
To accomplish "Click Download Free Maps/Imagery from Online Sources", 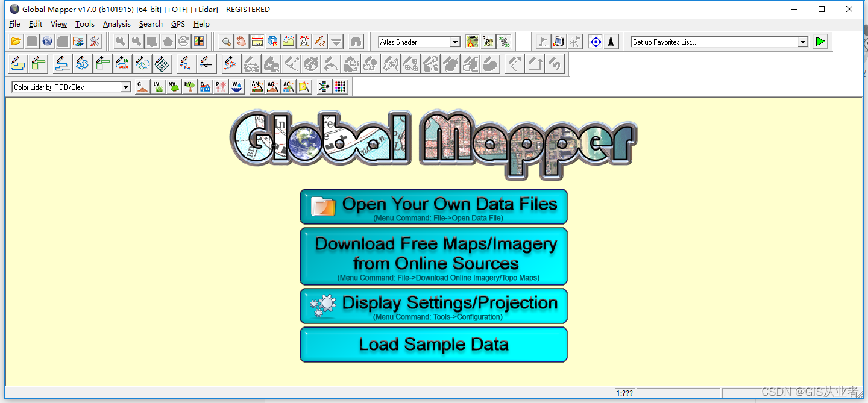I will pyautogui.click(x=433, y=256).
